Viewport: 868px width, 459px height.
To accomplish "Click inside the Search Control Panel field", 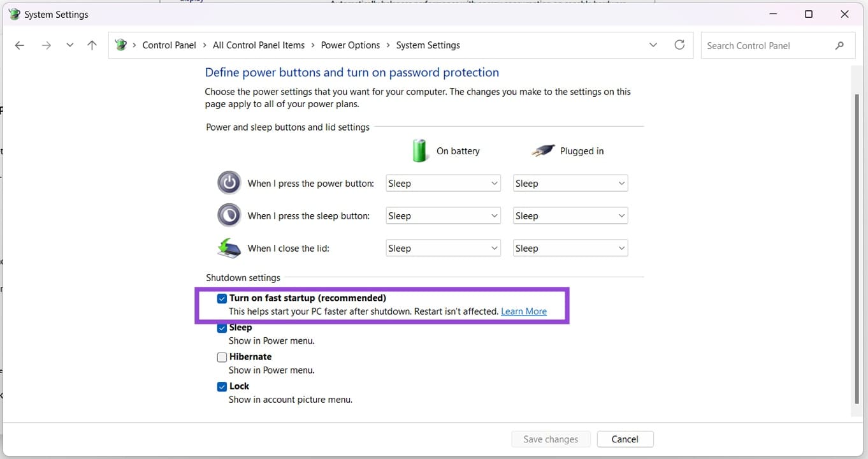I will coord(765,45).
